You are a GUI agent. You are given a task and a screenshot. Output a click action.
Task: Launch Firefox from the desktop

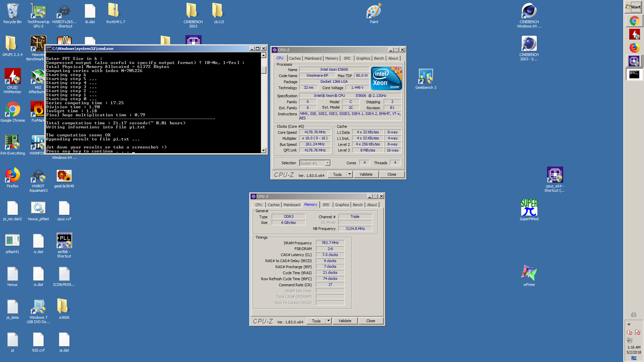[12, 178]
